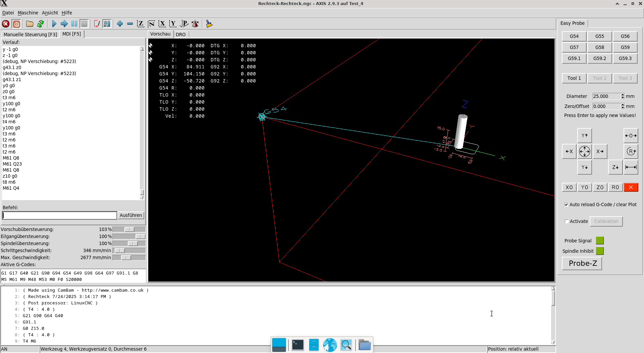This screenshot has height=353, width=644.
Task: Select the G55 coordinate system
Action: point(600,36)
